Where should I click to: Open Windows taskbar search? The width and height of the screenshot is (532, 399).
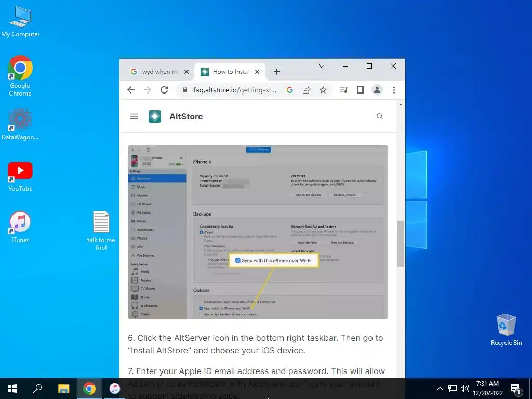(37, 389)
